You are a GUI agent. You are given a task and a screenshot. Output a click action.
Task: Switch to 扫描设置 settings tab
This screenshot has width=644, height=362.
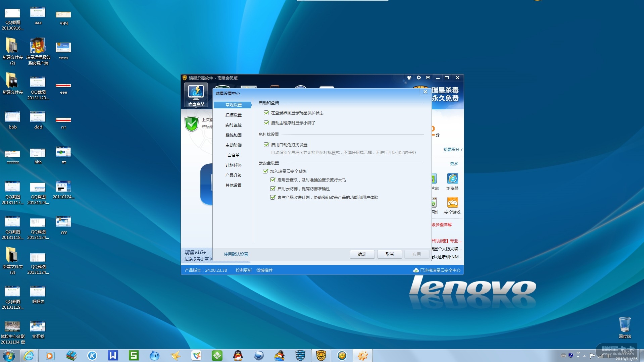click(234, 115)
